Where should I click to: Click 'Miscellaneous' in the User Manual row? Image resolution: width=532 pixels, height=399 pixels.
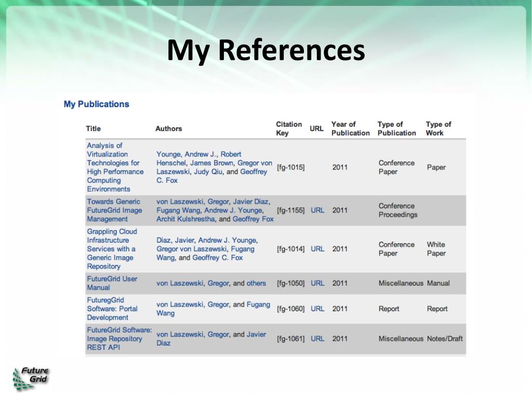tap(401, 283)
